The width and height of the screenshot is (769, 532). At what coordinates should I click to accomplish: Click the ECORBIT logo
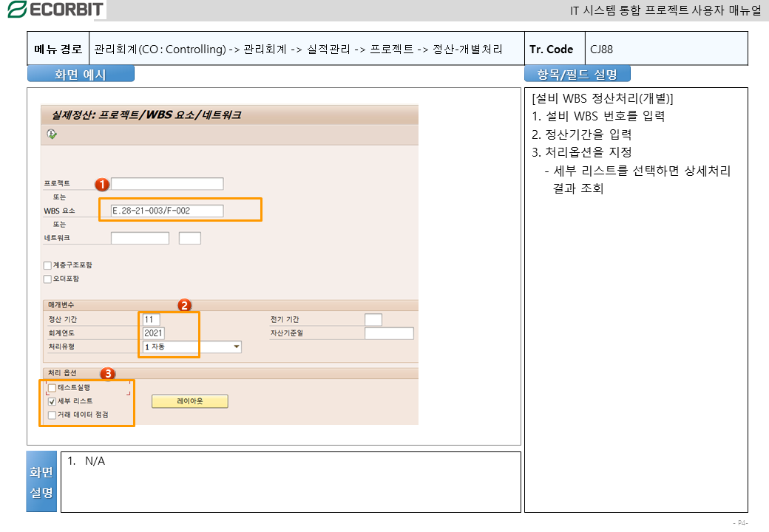(55, 10)
